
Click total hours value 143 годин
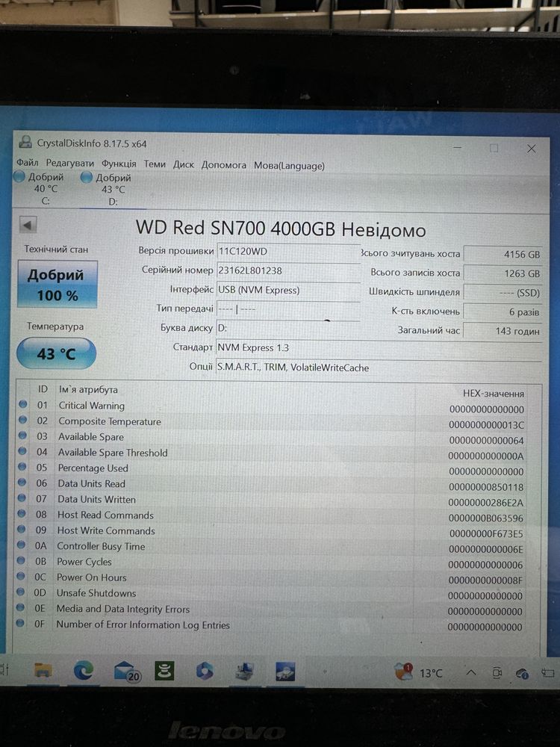(x=503, y=331)
